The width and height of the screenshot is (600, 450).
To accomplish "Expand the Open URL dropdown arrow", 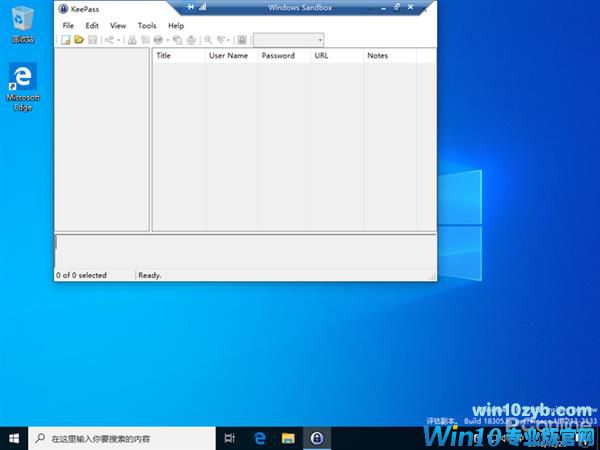I will click(168, 40).
